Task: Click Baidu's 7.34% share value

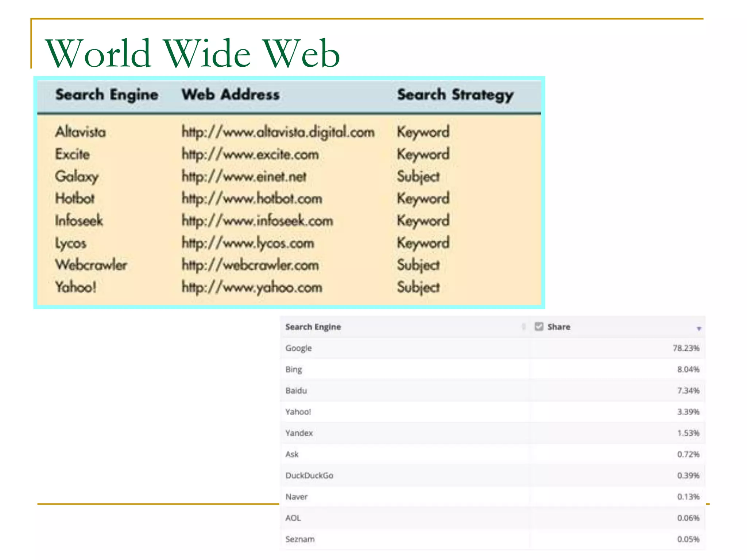Action: (x=688, y=390)
